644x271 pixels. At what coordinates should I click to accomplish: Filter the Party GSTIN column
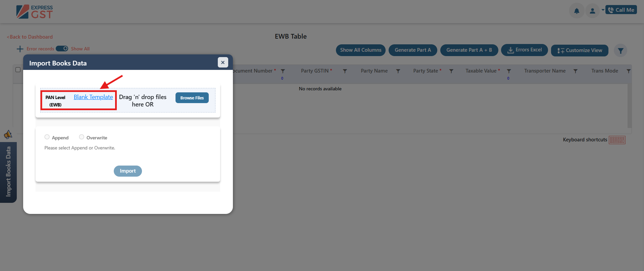click(345, 71)
